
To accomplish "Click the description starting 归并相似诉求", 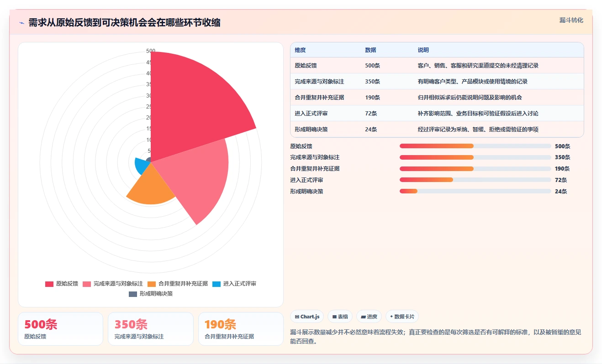I will tap(470, 98).
